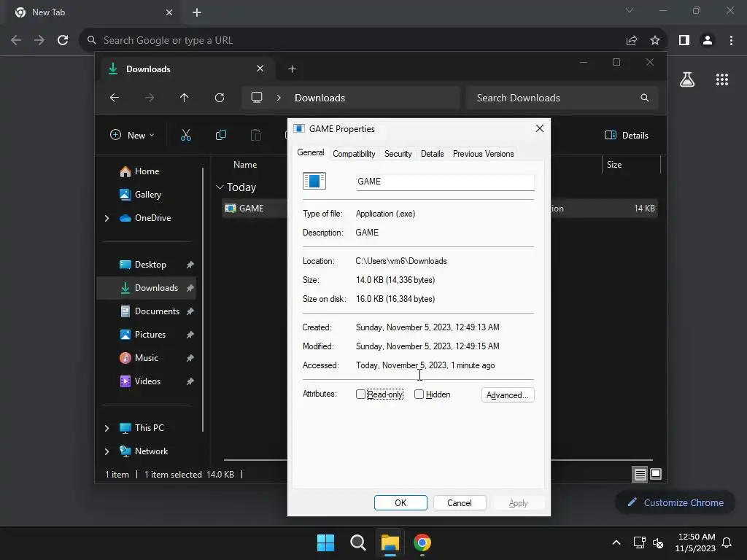Screen dimensions: 747x560
Task: Open Chrome tab search chevron
Action: [x=630, y=10]
